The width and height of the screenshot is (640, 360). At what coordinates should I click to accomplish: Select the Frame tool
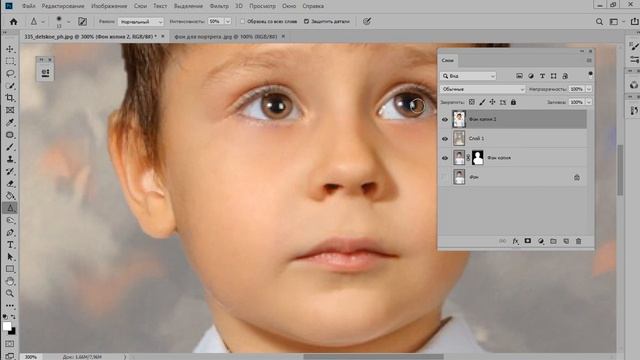click(10, 110)
